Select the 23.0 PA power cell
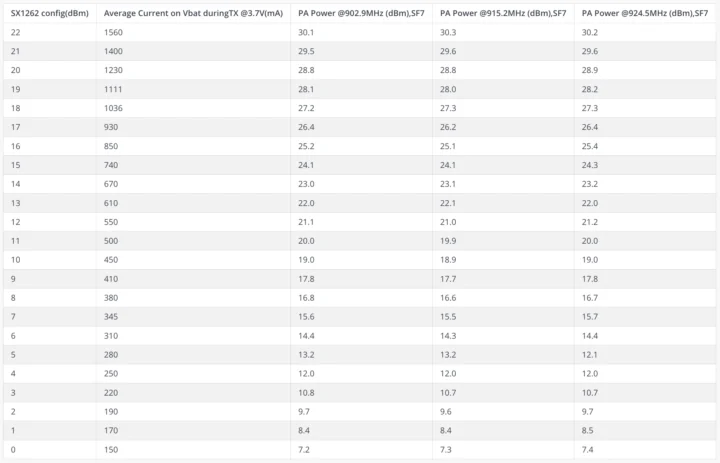Screen dimensions: 720x463 [x=307, y=184]
